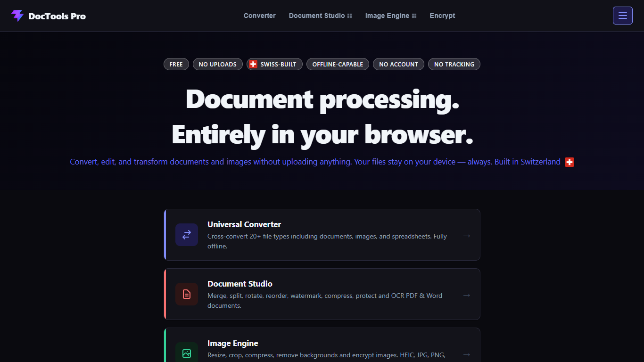Click the 'Merge, split, rotate, reorder' description
644x362 pixels.
click(325, 301)
